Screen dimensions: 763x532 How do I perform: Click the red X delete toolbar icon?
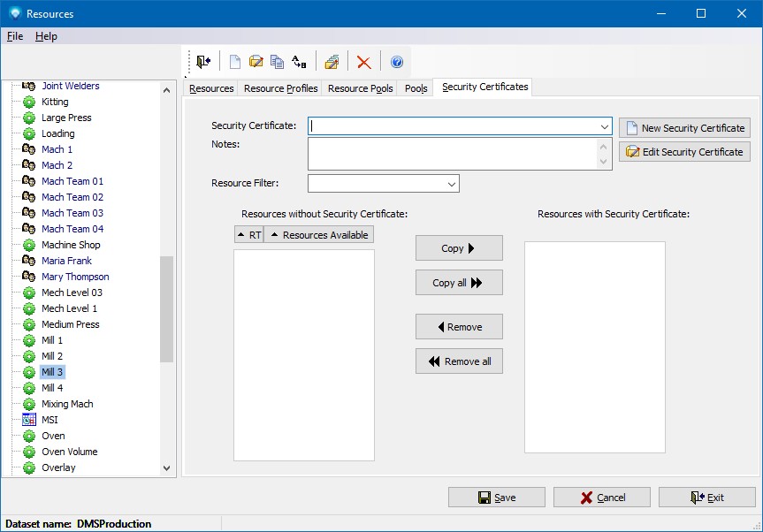point(363,62)
